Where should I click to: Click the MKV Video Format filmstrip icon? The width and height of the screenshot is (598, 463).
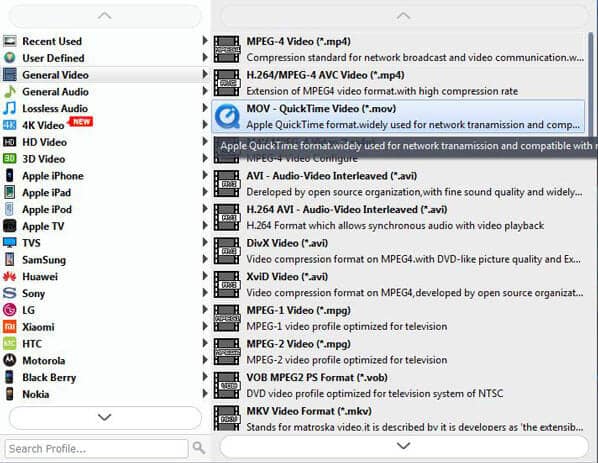click(x=227, y=418)
